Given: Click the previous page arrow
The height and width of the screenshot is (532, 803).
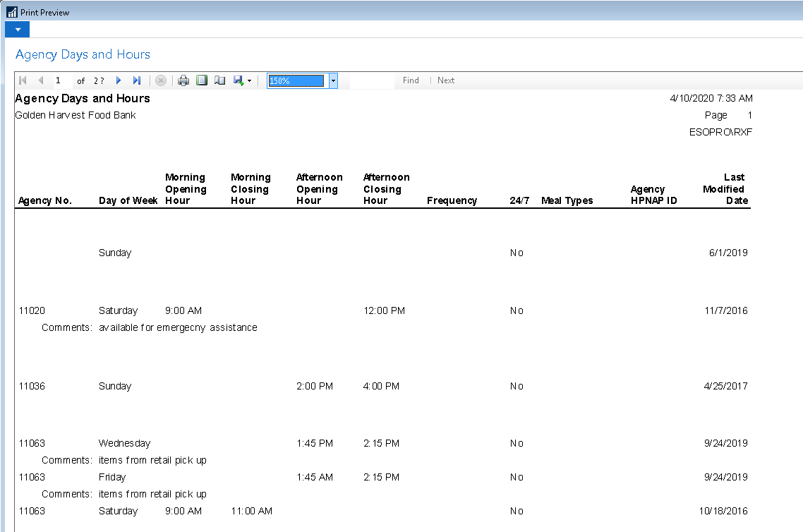Looking at the screenshot, I should click(x=41, y=80).
